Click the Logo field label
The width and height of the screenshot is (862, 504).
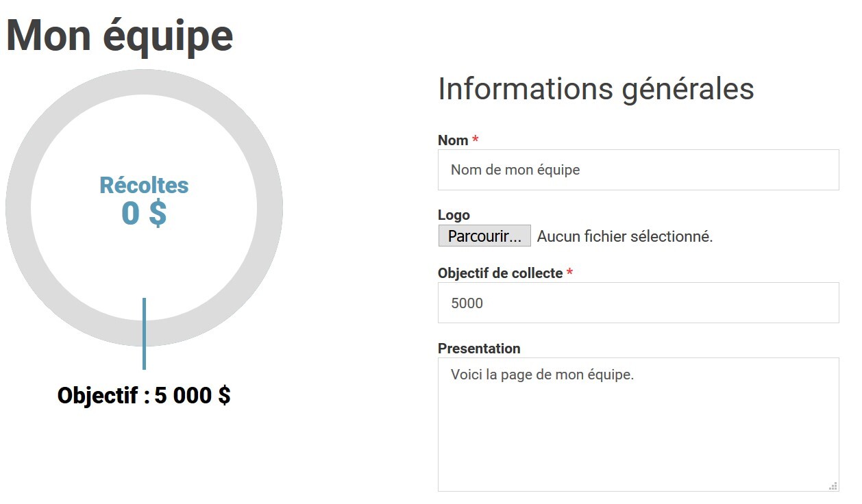453,214
